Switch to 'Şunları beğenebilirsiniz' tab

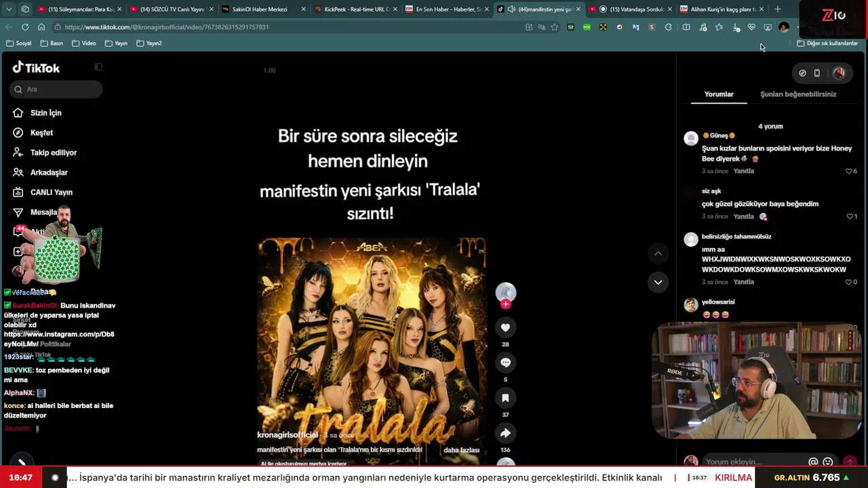(x=798, y=94)
